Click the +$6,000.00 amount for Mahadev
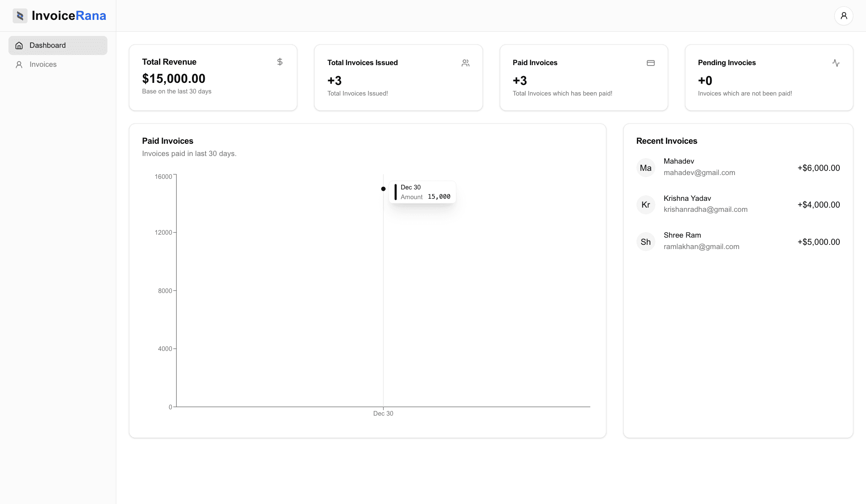Image resolution: width=866 pixels, height=504 pixels. pyautogui.click(x=819, y=168)
